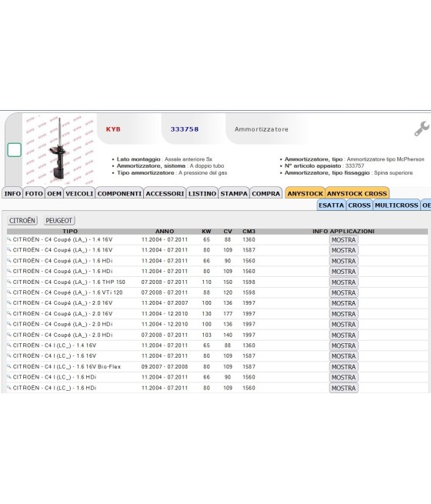Select row CITROËN C4 Coupé (LA_) 1.6 THP 150
This screenshot has width=431, height=504.
point(217,282)
